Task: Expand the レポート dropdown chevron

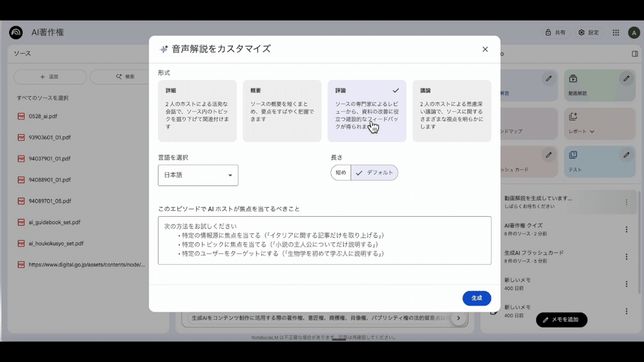Action: (x=592, y=131)
